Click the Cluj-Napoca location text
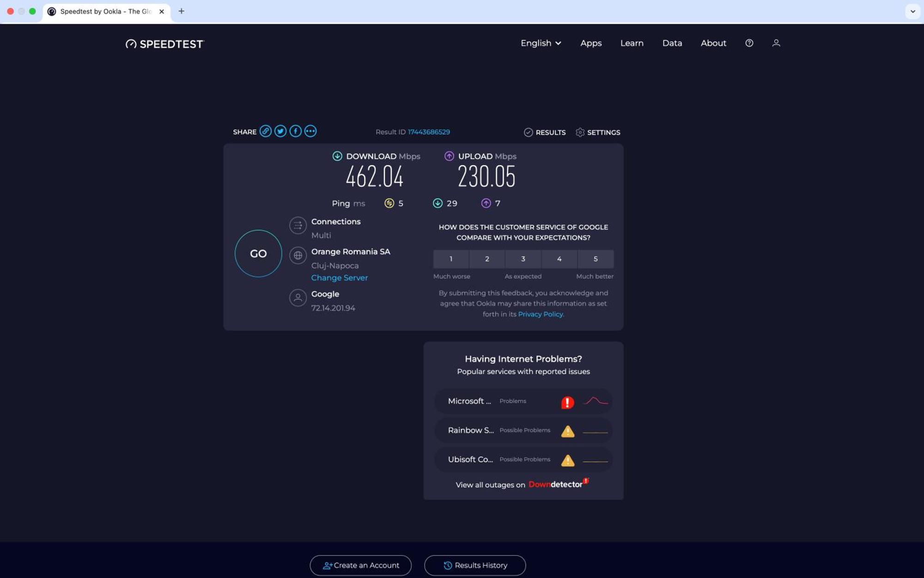Image resolution: width=924 pixels, height=578 pixels. [x=335, y=266]
